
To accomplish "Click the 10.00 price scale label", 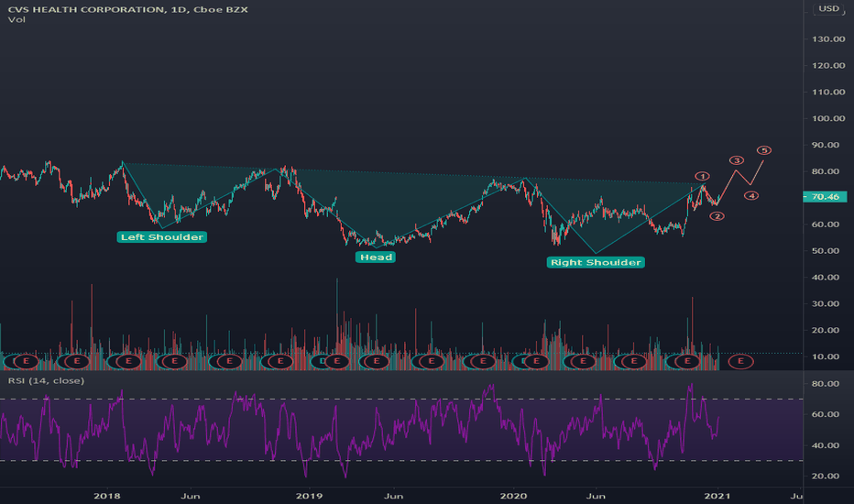I will point(826,356).
